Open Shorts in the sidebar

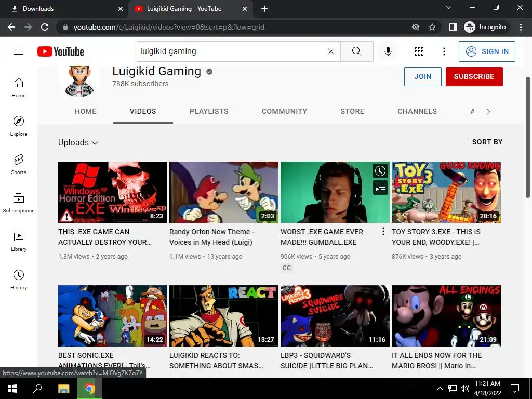click(19, 165)
